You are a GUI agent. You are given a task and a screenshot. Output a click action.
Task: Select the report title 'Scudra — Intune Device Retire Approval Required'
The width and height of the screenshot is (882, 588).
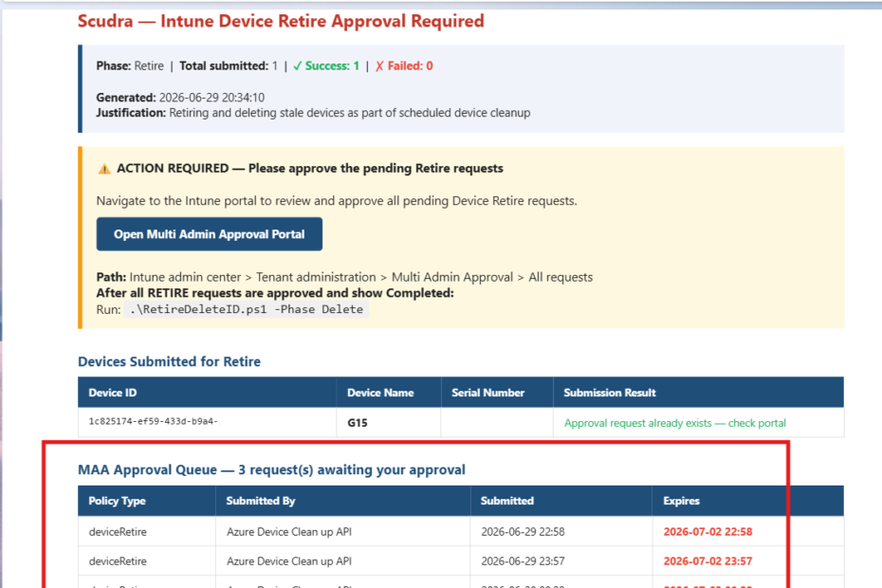click(281, 22)
